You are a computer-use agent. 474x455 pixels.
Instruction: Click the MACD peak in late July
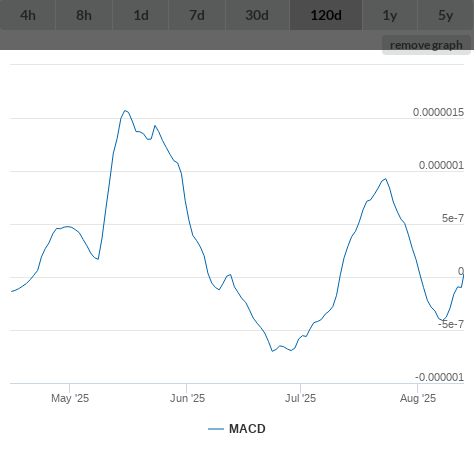tap(386, 179)
